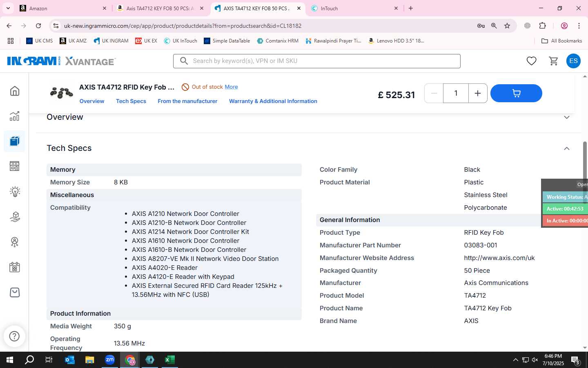The image size is (588, 368).
Task: Select the Manufacturer Part Number 03083-001 text
Action: [481, 245]
